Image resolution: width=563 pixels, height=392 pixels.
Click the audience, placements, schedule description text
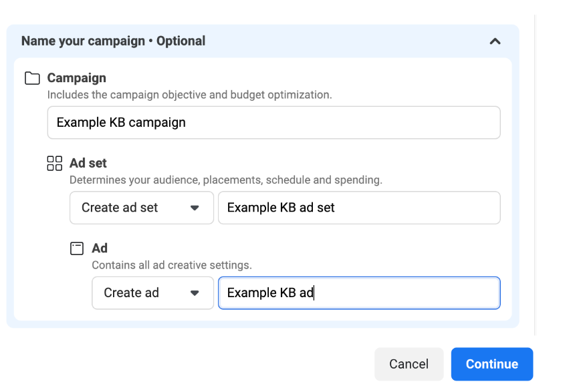[x=226, y=180]
